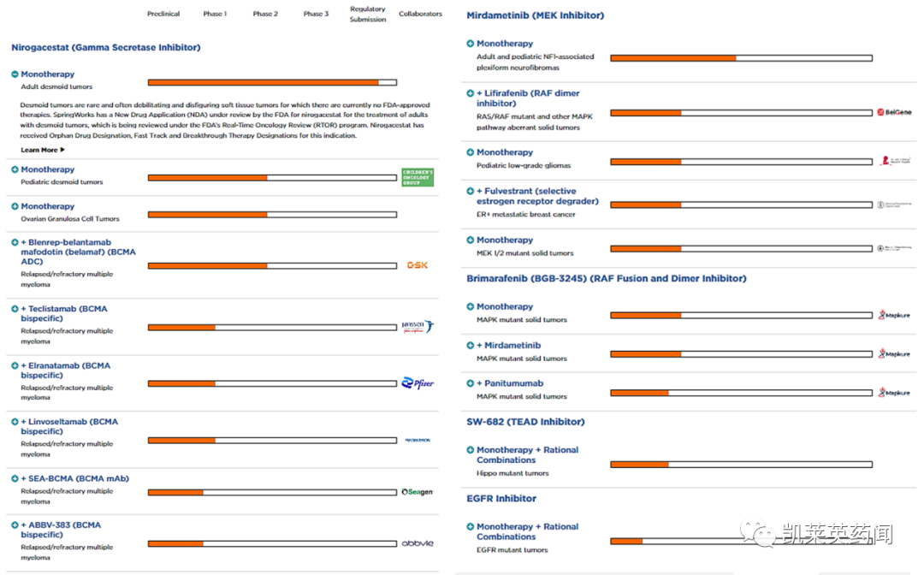
Task: Expand the Lifirafenib RAF dimer inhibitor row
Action: (x=471, y=93)
